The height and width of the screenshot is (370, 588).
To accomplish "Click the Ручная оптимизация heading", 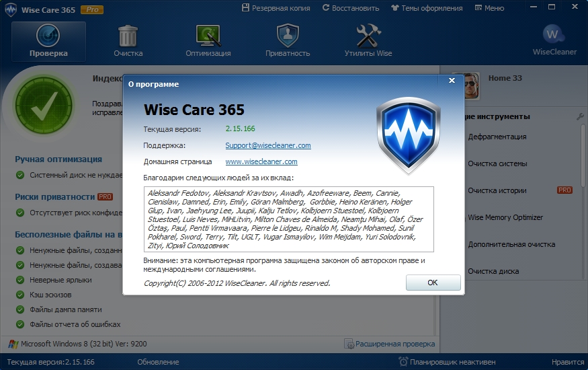I will [58, 159].
